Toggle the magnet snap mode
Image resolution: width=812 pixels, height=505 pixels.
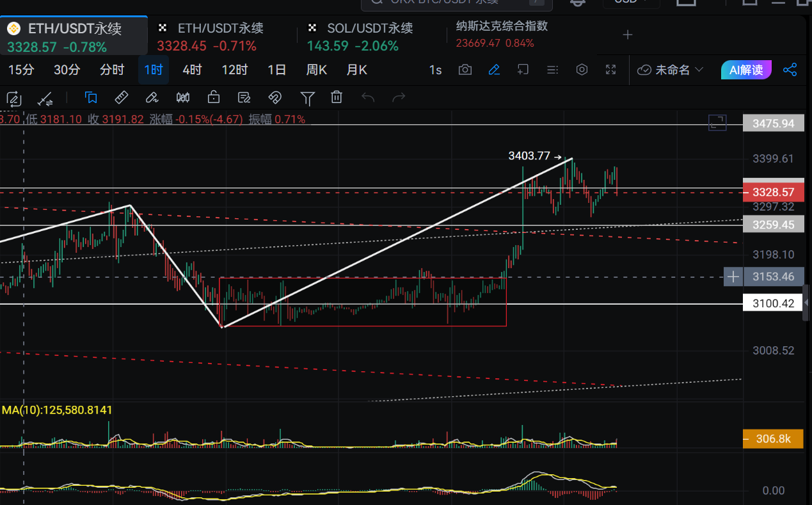[275, 97]
